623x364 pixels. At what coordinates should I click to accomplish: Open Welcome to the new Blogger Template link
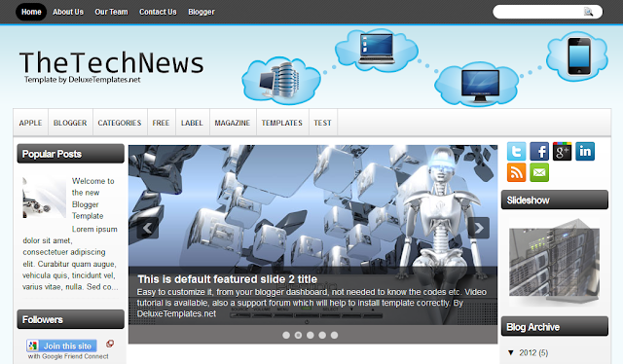tap(93, 199)
